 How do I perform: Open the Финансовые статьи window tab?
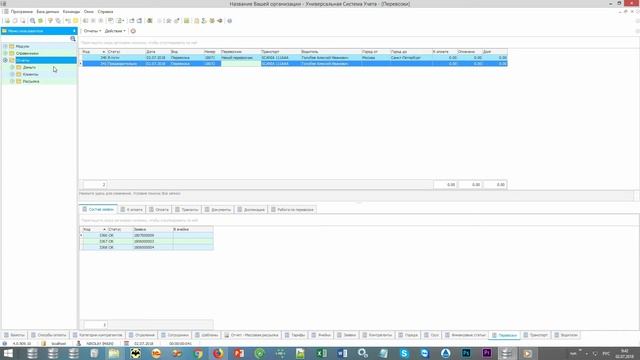pyautogui.click(x=465, y=335)
